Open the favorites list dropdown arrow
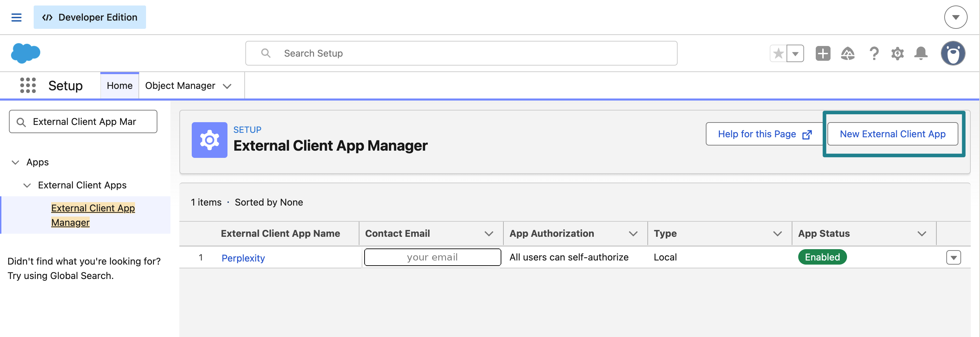980x337 pixels. click(795, 53)
